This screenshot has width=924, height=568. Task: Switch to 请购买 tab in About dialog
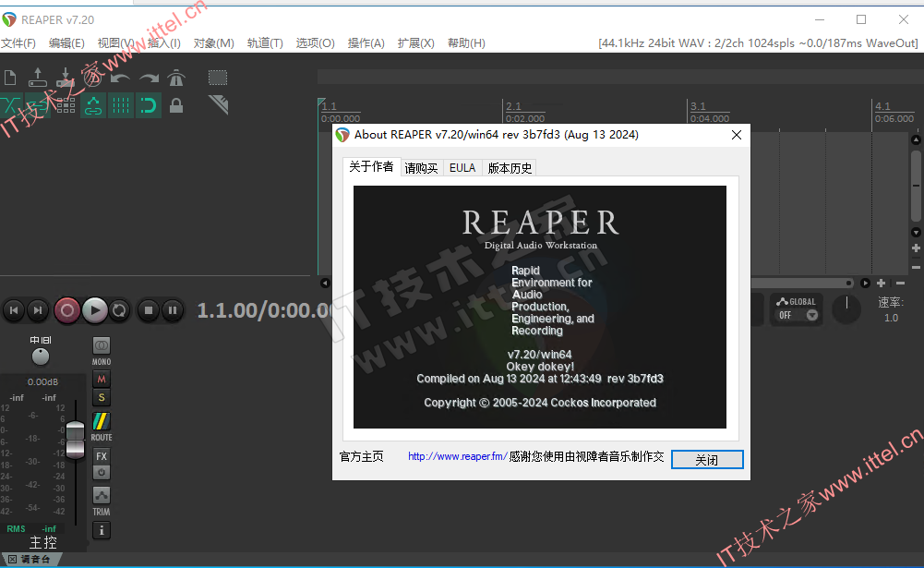pos(421,168)
